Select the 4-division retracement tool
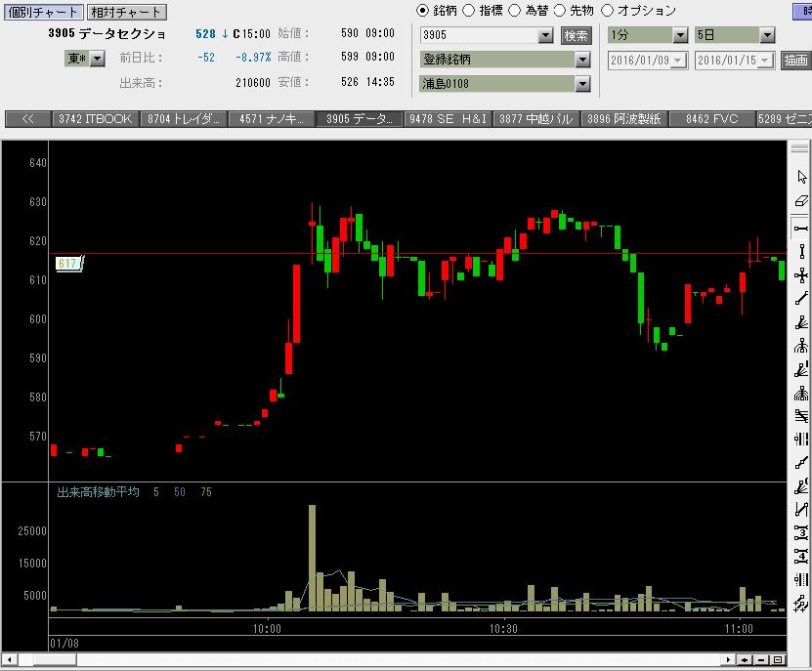Image resolution: width=812 pixels, height=671 pixels. (x=801, y=556)
